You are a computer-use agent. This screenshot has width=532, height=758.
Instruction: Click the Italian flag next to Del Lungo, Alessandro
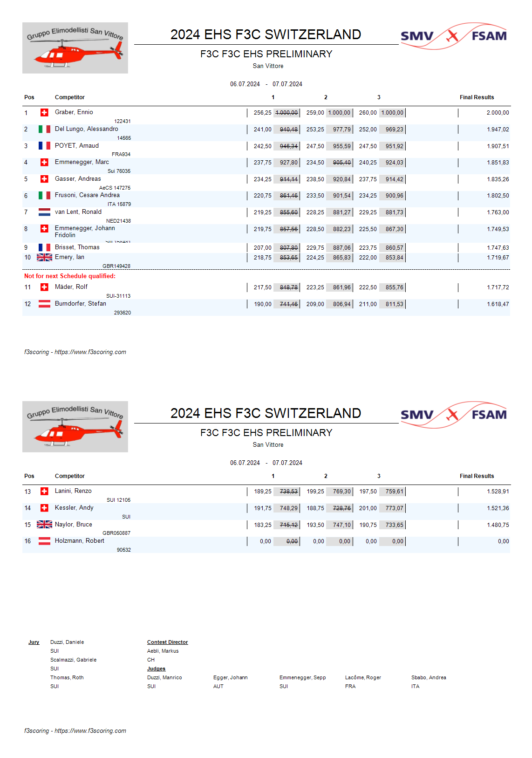[44, 129]
